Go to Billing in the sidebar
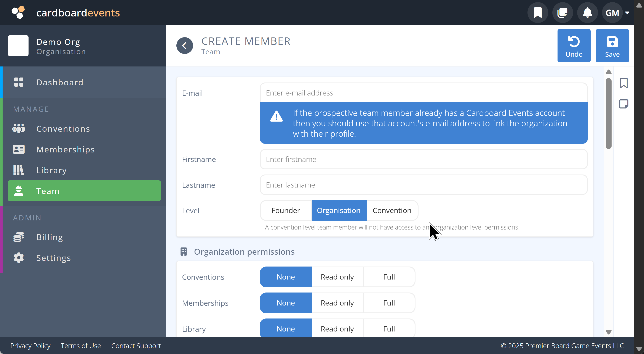Image resolution: width=644 pixels, height=354 pixels. tap(50, 237)
